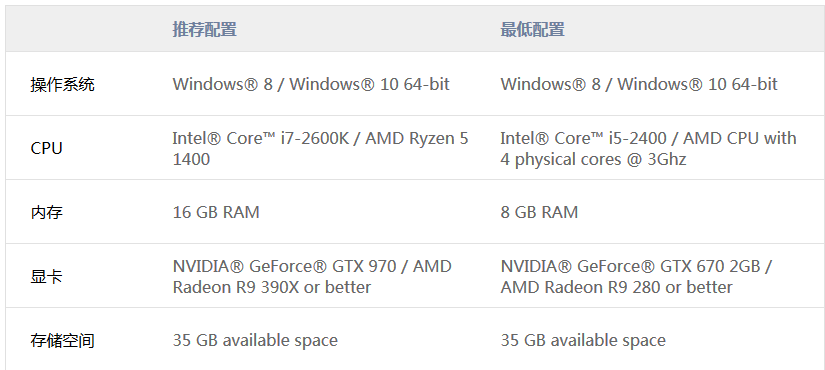Select the CPU row label
This screenshot has height=370, width=825.
pyautogui.click(x=47, y=148)
